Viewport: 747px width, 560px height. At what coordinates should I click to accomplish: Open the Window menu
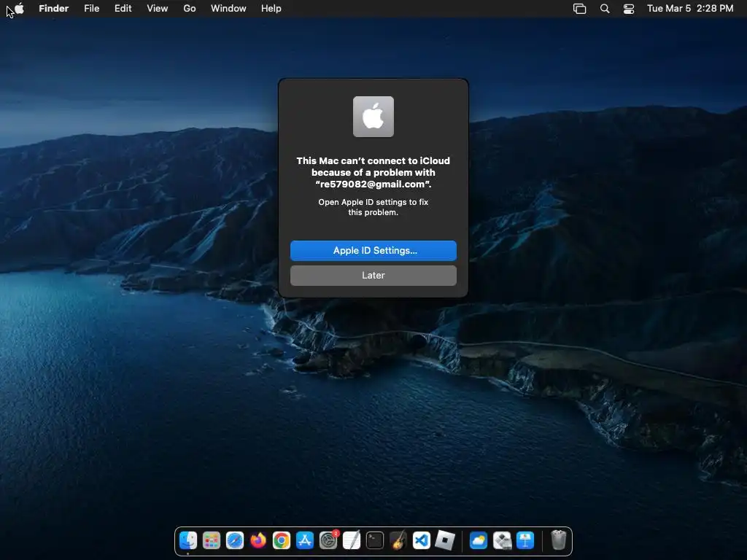coord(228,8)
